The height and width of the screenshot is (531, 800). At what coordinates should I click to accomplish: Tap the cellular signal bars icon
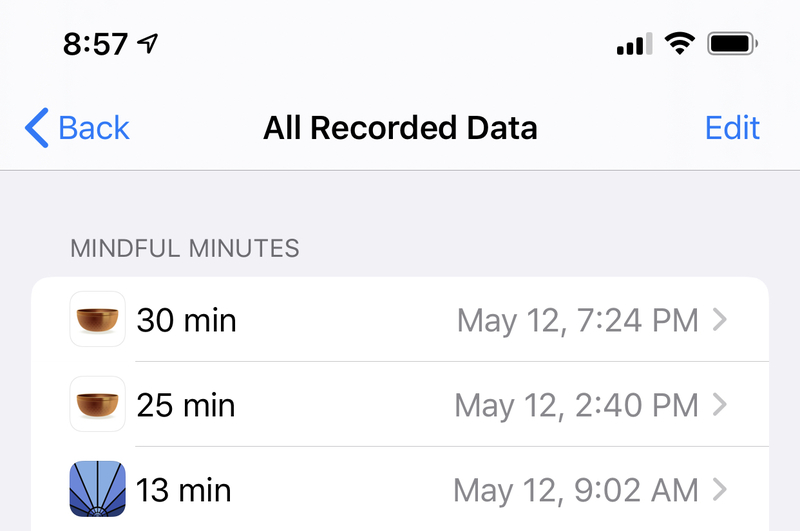click(634, 43)
